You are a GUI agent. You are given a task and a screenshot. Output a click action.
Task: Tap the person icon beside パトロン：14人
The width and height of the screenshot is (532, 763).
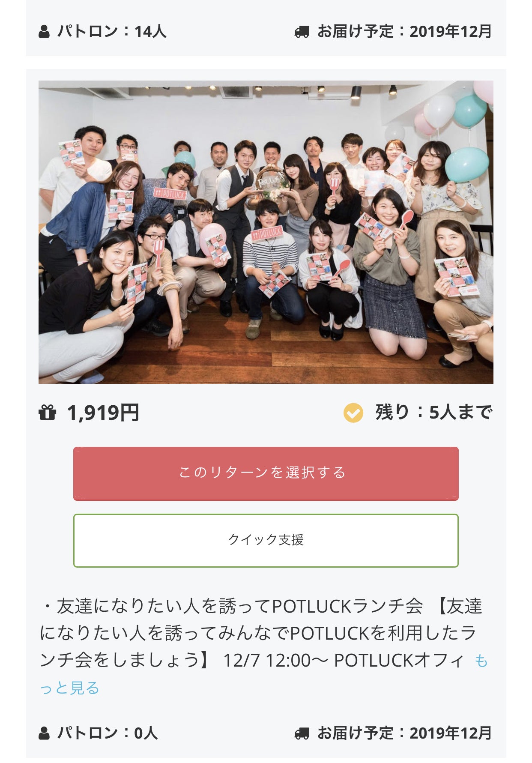44,32
